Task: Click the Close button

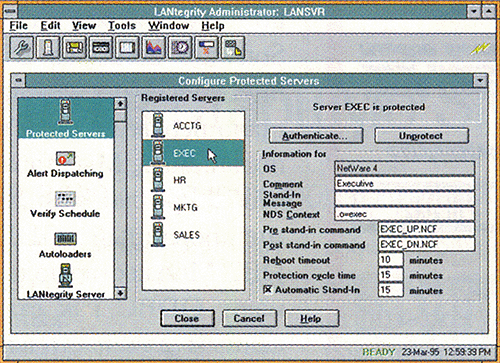Action: click(x=187, y=318)
